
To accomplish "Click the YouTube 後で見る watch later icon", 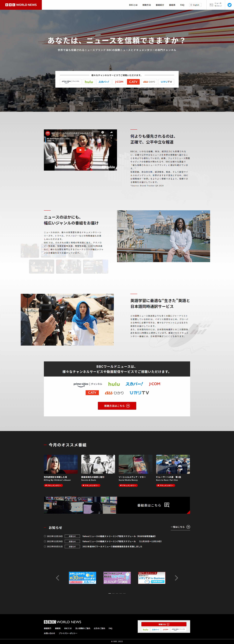I will coord(102,134).
